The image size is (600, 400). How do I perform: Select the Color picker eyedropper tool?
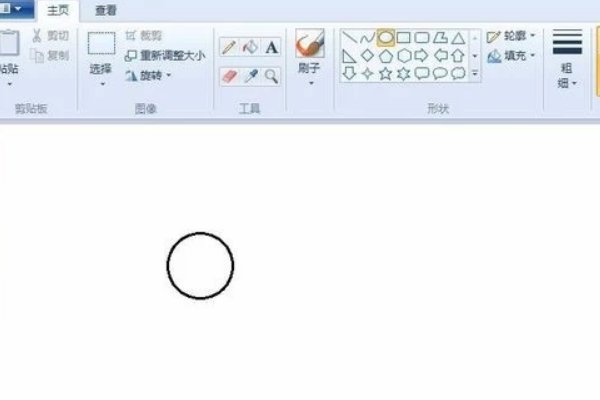pyautogui.click(x=251, y=76)
